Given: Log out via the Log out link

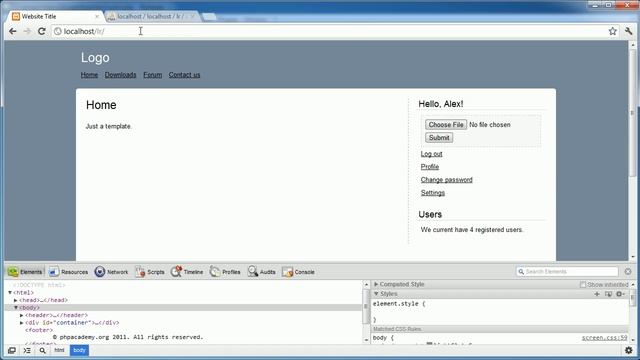Looking at the screenshot, I should pos(431,154).
